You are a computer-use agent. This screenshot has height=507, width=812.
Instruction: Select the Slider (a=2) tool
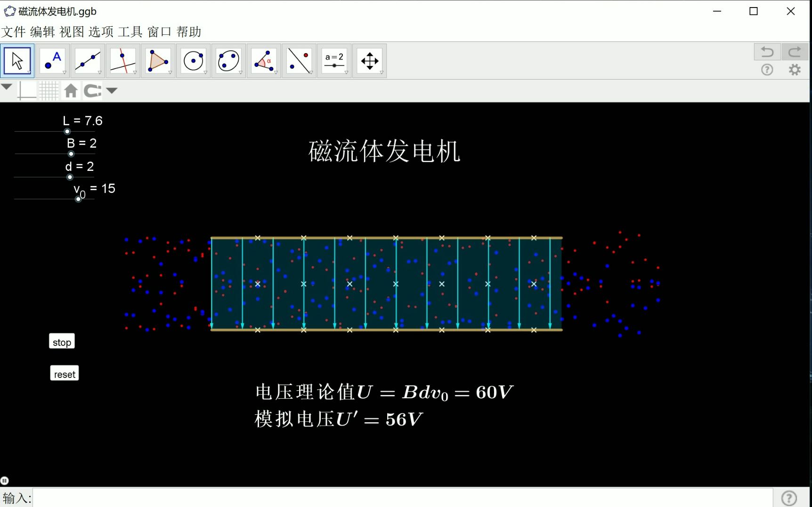coord(334,61)
